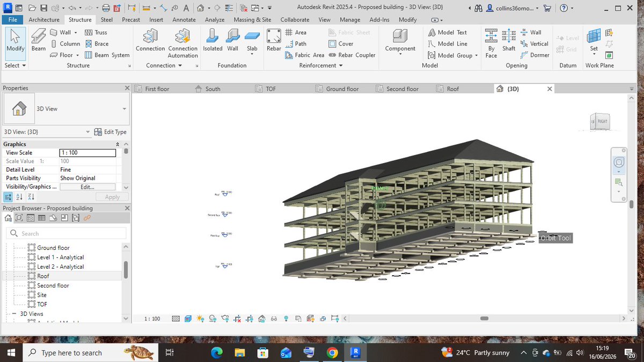
Task: Open the steel Connection tool
Action: pos(150,41)
